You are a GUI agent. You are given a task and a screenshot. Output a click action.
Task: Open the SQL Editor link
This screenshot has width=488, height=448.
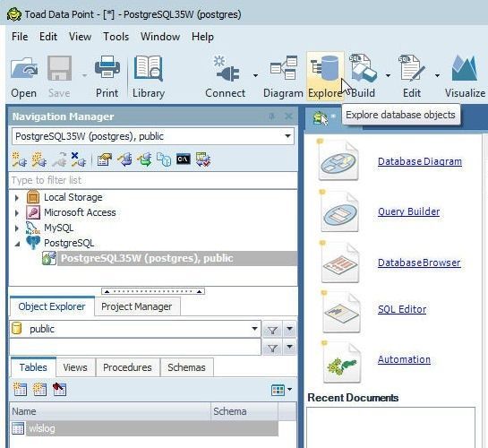pos(402,309)
